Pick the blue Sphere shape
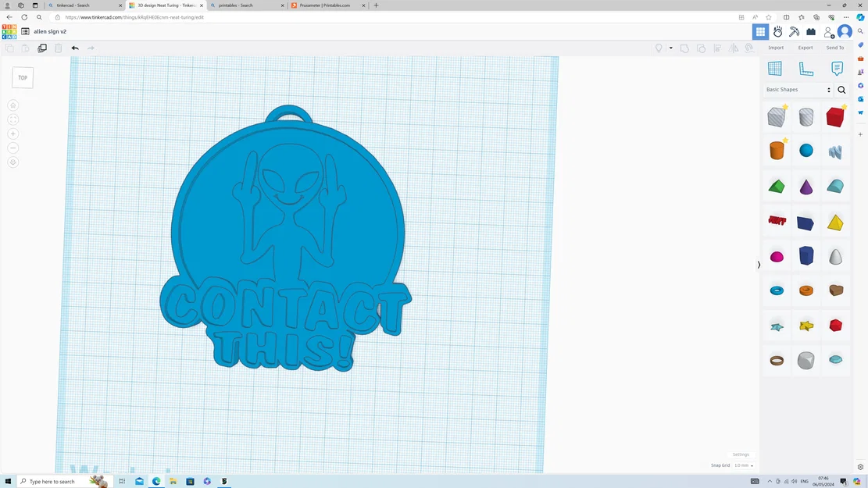 [x=806, y=151]
